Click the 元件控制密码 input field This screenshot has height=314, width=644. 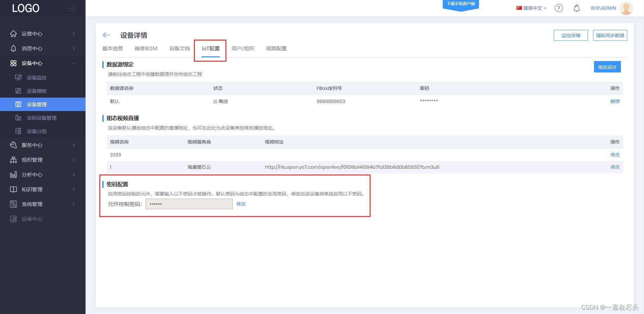pyautogui.click(x=189, y=204)
